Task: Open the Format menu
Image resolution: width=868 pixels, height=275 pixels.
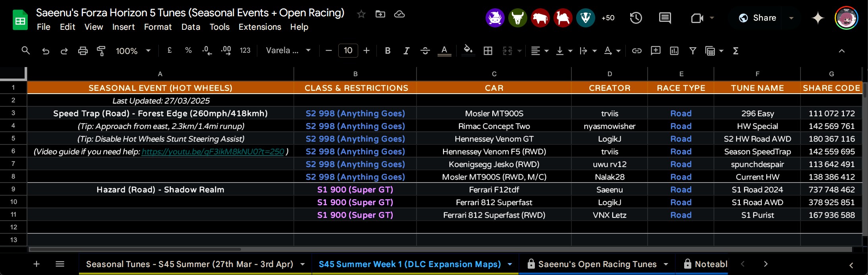Action: click(x=158, y=27)
